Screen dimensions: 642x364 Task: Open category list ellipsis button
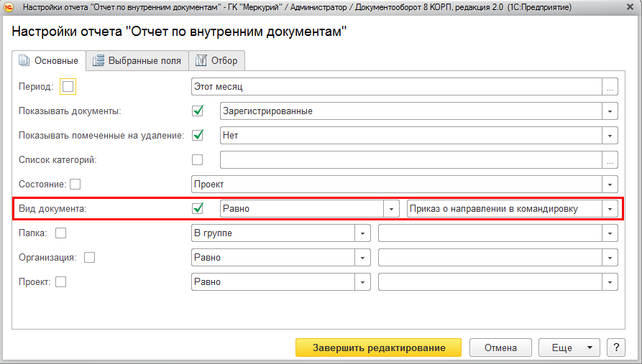[x=610, y=160]
